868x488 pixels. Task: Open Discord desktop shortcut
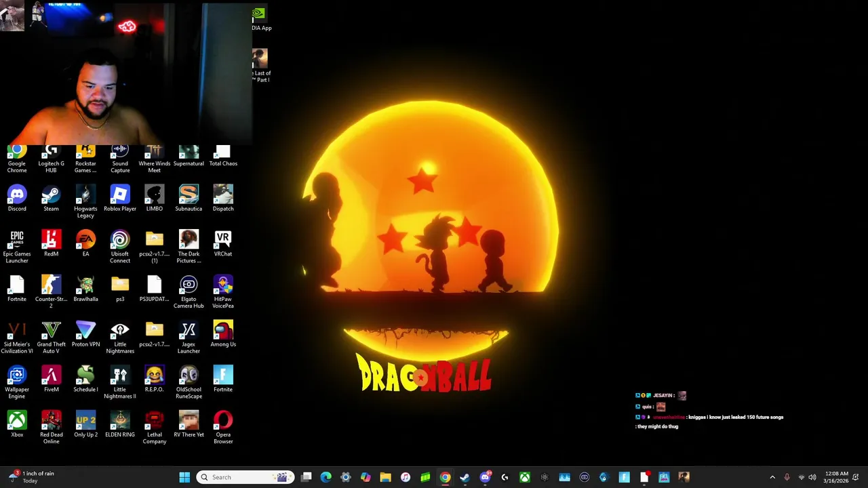pos(17,199)
